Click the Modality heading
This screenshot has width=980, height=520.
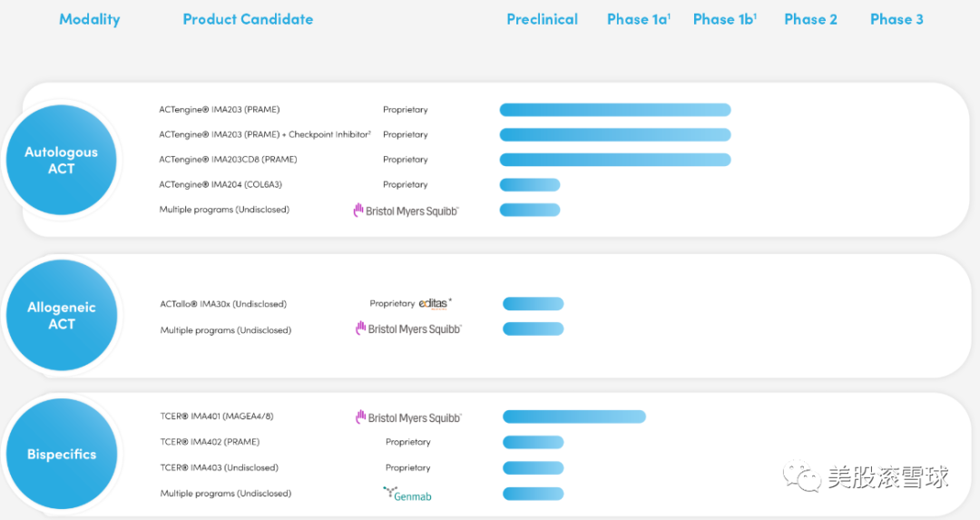coord(89,19)
